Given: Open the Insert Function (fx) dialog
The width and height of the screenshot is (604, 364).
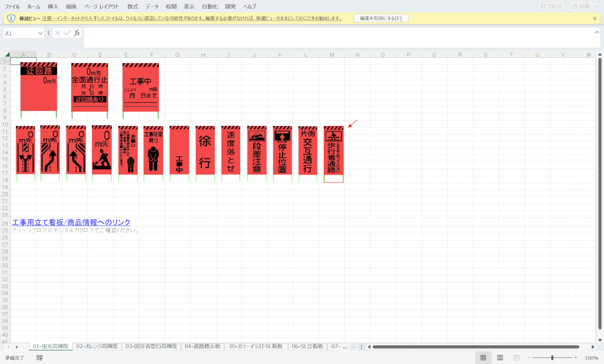Looking at the screenshot, I should pos(77,33).
